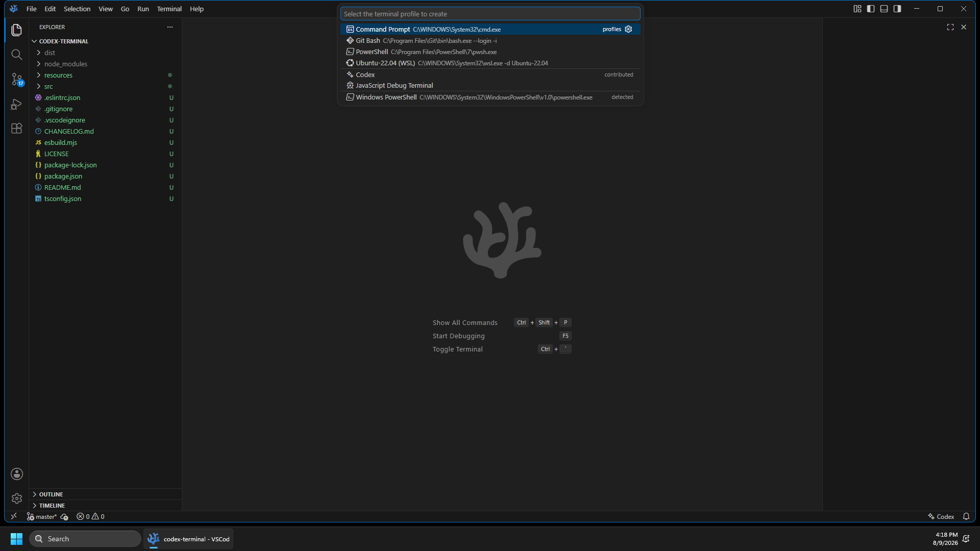
Task: Open the Terminal menu
Action: click(169, 9)
